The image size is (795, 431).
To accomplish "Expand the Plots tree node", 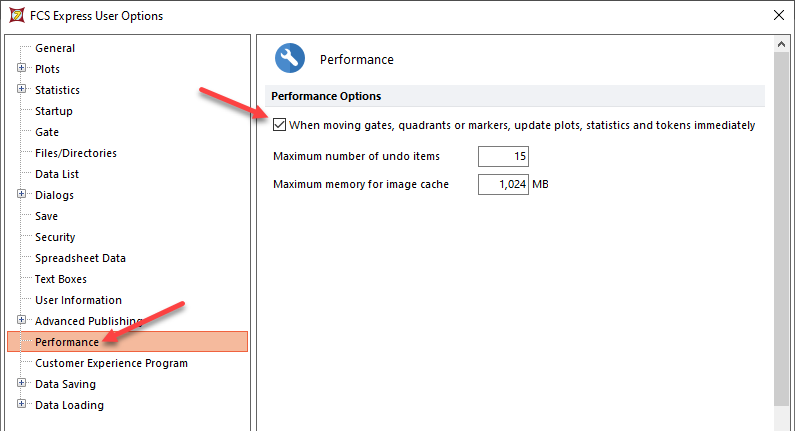I will pyautogui.click(x=21, y=69).
